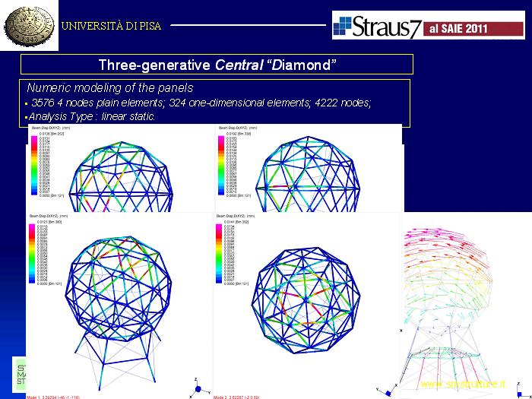The image size is (532, 399).
Task: Click the color legend in Mode 1 plot
Action: (33, 253)
